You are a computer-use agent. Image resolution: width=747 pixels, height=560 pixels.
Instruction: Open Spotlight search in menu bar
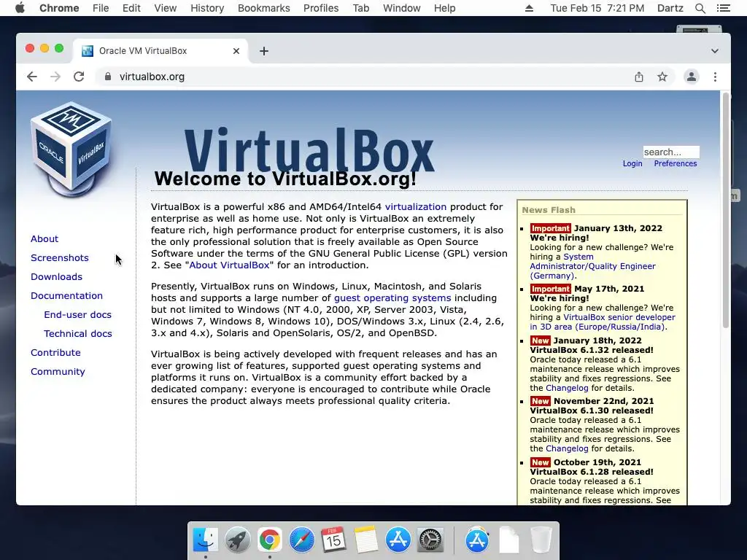(700, 8)
